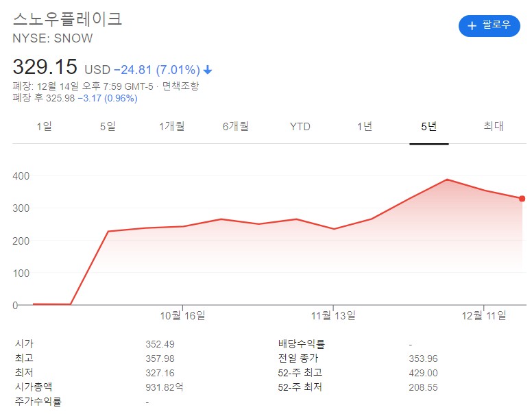Switch to the 최대 chart tab
532x414 pixels.
(x=494, y=126)
